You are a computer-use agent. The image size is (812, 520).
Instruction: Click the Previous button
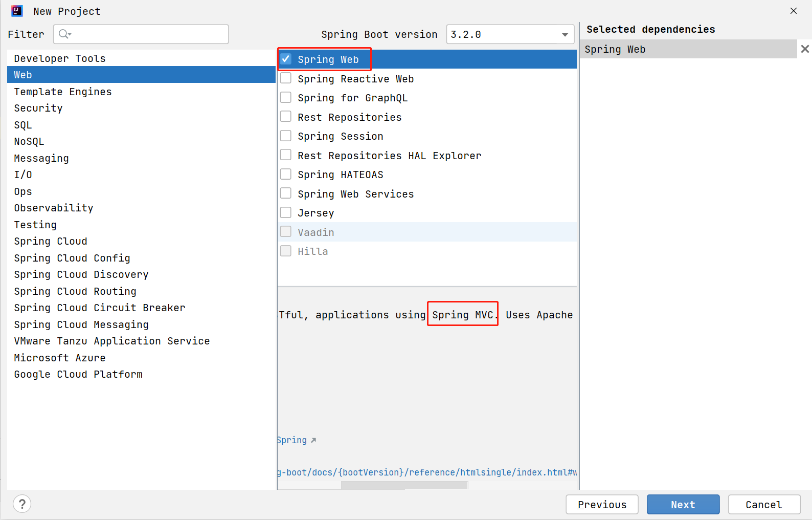tap(602, 505)
